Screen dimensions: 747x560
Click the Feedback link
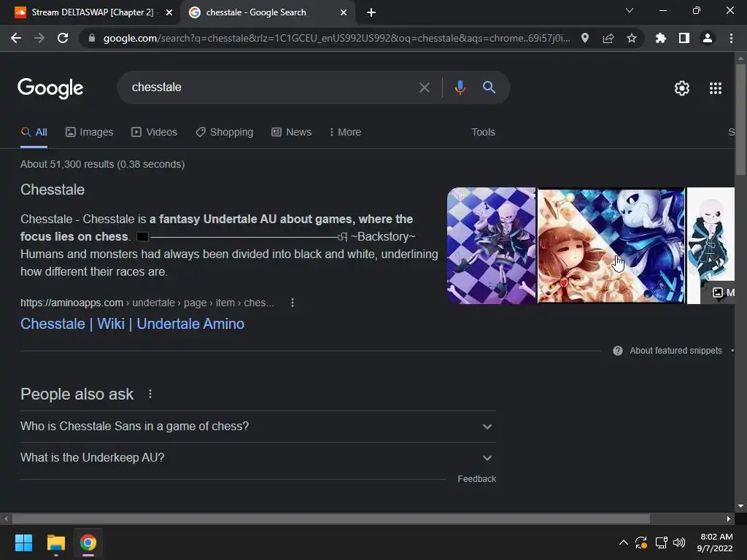[x=476, y=479]
